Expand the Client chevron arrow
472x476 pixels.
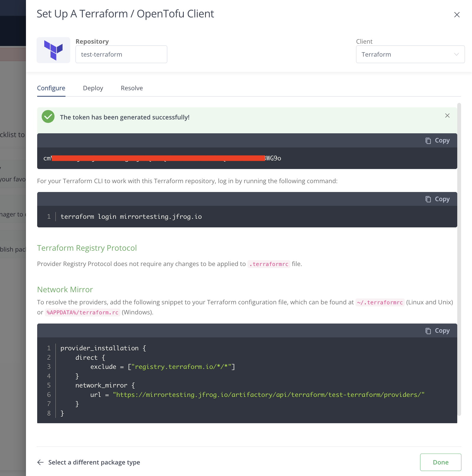tap(456, 54)
